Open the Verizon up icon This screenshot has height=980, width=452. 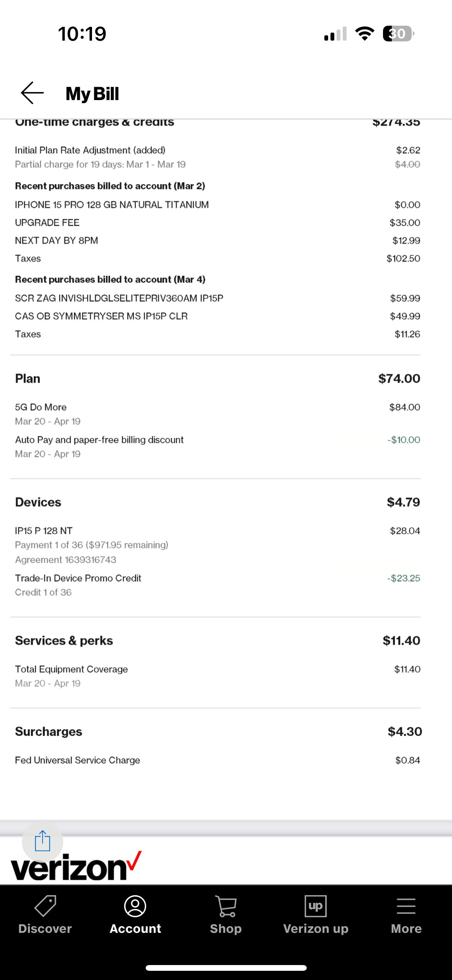click(x=316, y=906)
